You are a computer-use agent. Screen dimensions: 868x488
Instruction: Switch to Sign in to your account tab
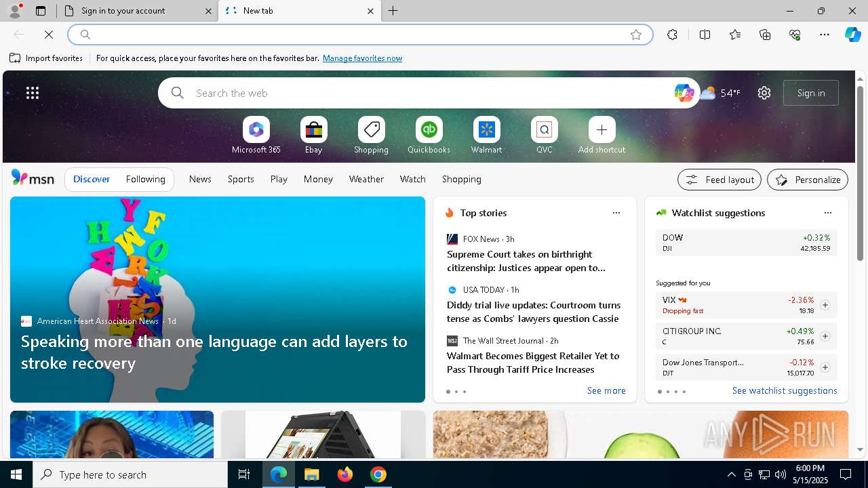[x=138, y=11]
